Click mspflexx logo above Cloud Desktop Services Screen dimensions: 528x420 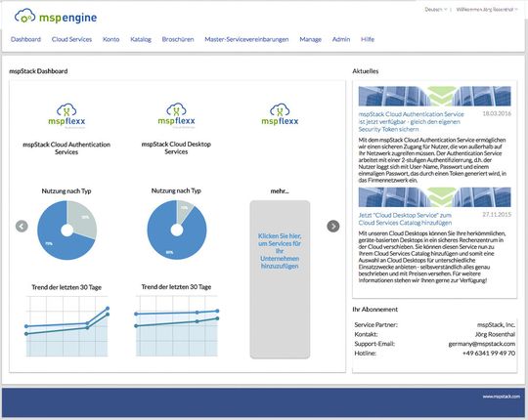pos(176,115)
